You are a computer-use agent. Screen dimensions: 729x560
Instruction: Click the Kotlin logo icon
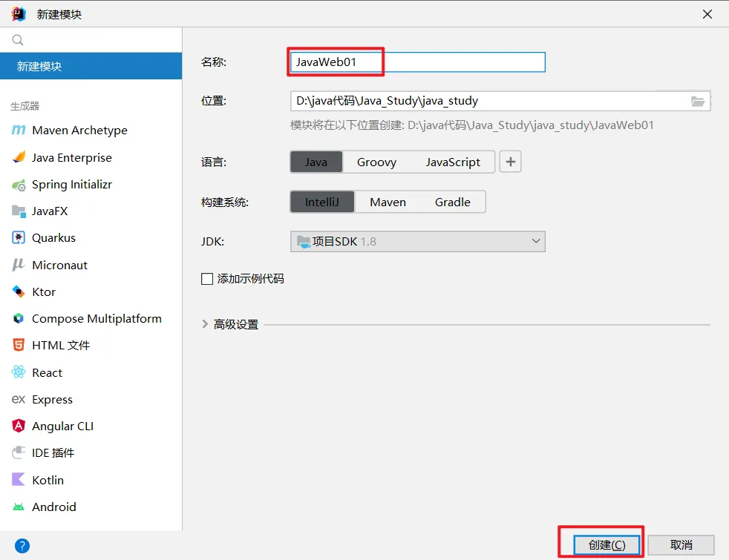pyautogui.click(x=18, y=479)
